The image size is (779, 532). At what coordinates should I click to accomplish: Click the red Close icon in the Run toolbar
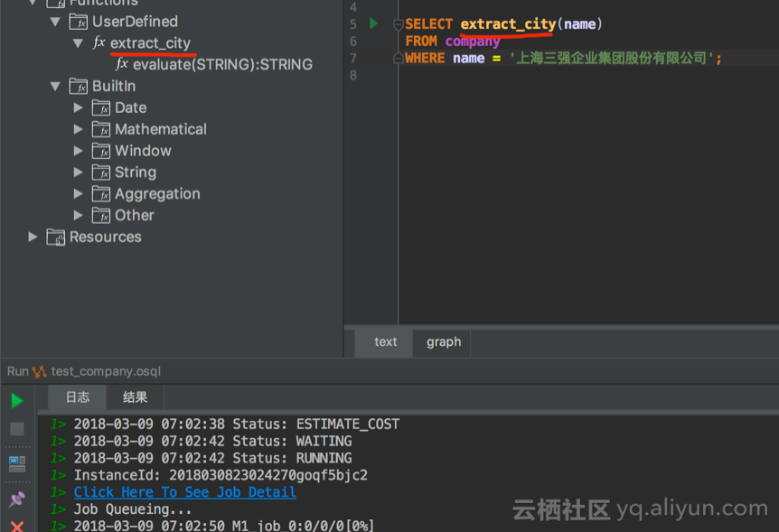pyautogui.click(x=17, y=526)
